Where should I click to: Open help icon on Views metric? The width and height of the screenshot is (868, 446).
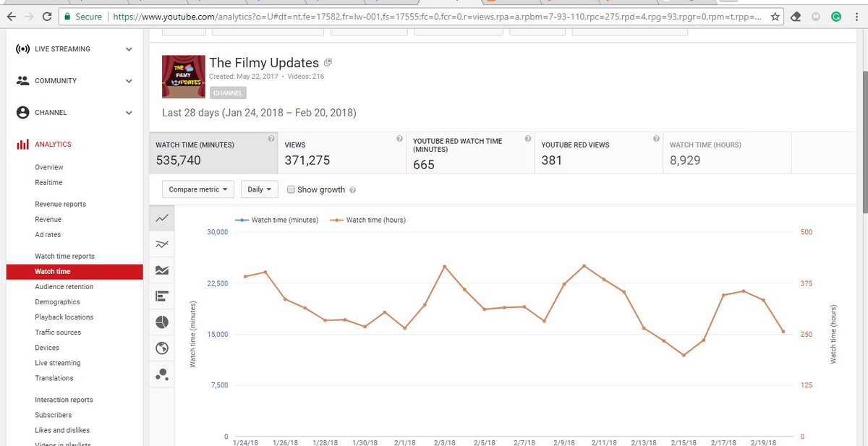[399, 138]
